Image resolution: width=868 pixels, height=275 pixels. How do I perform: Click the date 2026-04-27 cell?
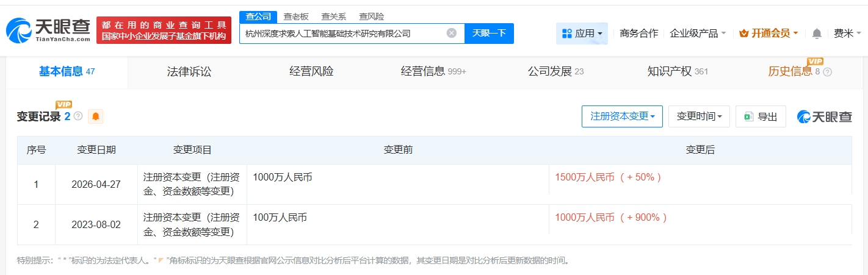[96, 184]
